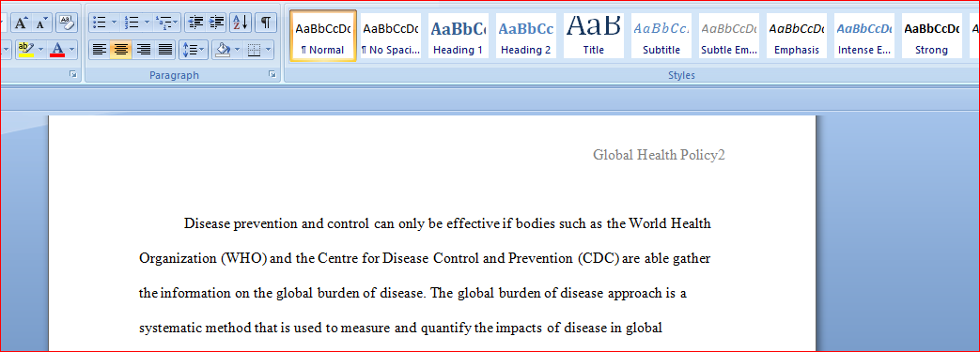Viewport: 980px width, 352px height.
Task: Clear formatting with the eraser icon
Action: pos(67,23)
